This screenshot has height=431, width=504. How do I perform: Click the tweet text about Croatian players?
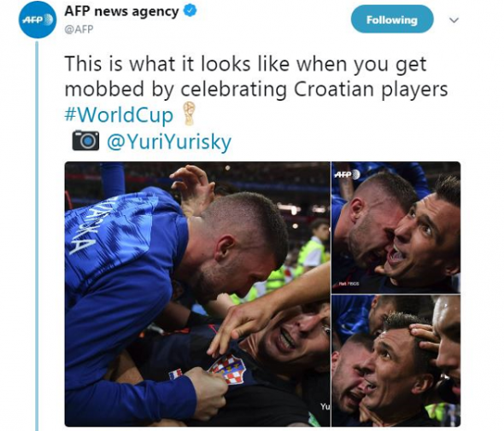pos(256,77)
